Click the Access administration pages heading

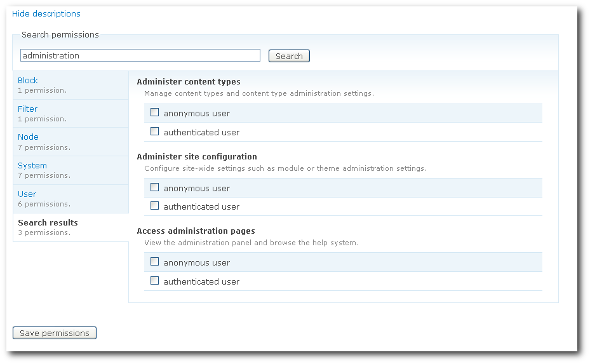(x=196, y=231)
